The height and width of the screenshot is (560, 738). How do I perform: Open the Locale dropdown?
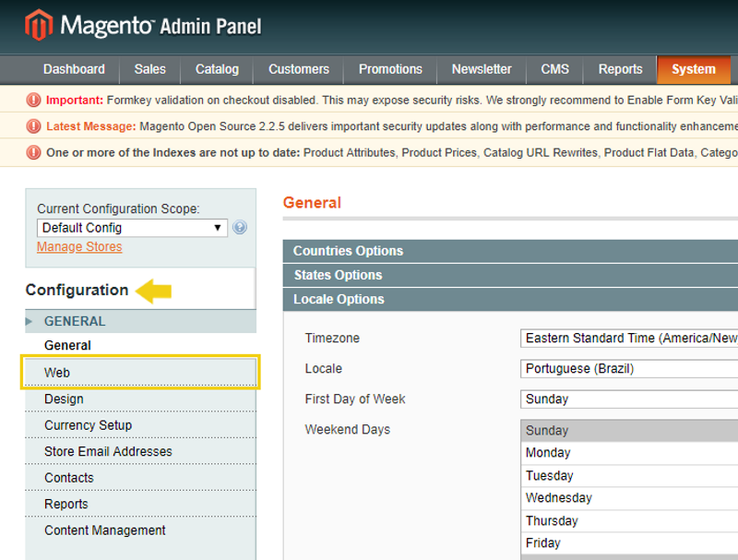pyautogui.click(x=629, y=368)
